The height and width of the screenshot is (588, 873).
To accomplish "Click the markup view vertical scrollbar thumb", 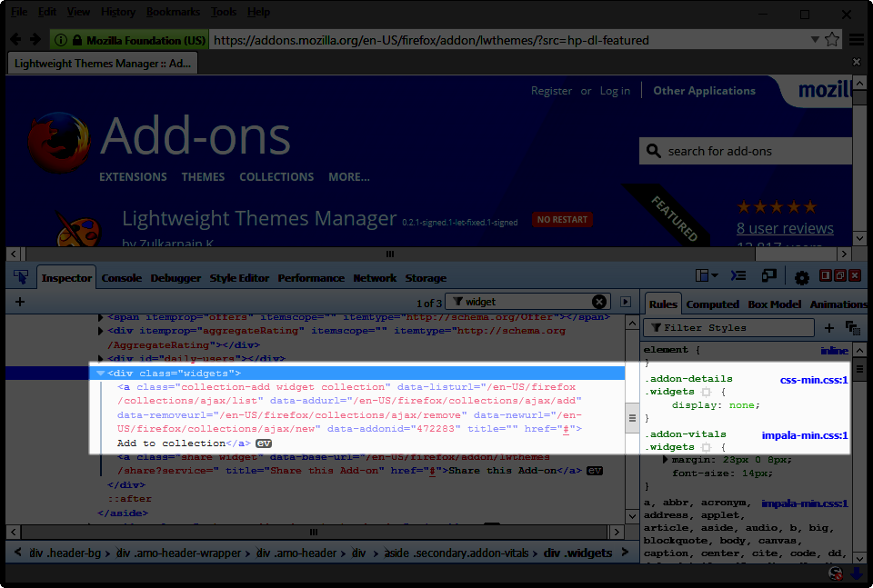I will point(632,418).
